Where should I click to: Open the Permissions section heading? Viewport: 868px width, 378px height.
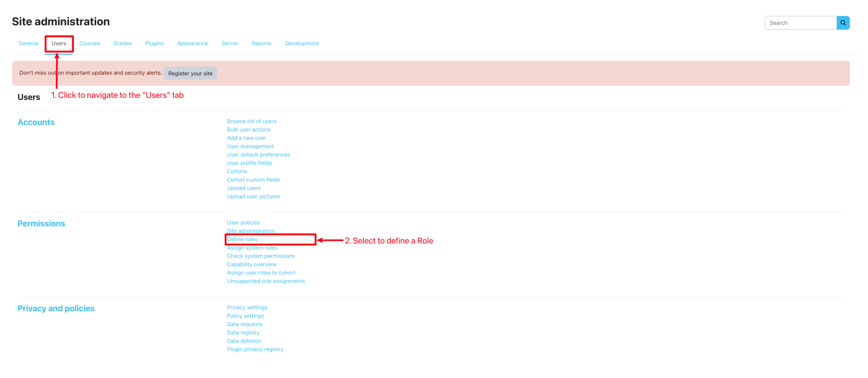pos(41,223)
